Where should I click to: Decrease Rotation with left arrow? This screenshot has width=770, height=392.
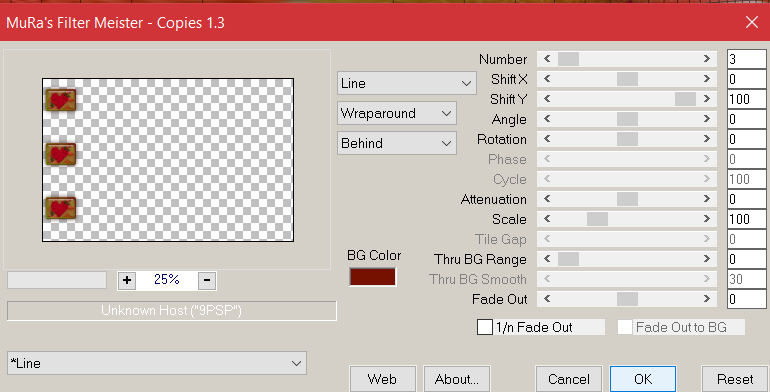click(547, 139)
